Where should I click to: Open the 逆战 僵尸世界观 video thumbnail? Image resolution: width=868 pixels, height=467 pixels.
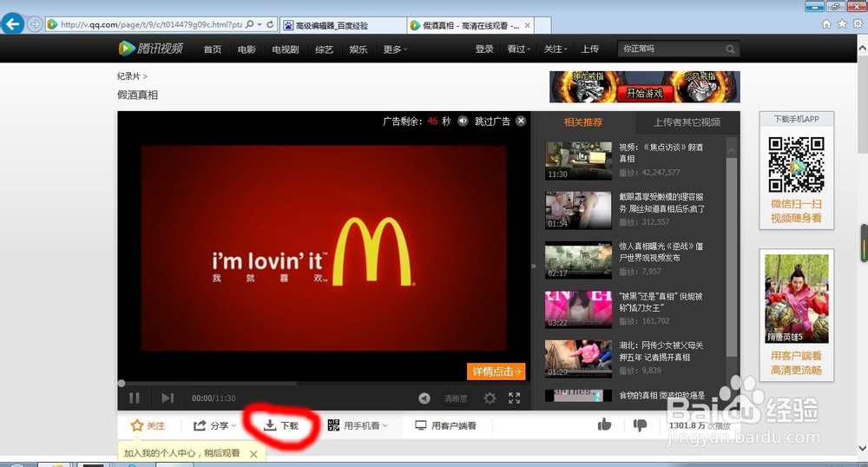(578, 260)
